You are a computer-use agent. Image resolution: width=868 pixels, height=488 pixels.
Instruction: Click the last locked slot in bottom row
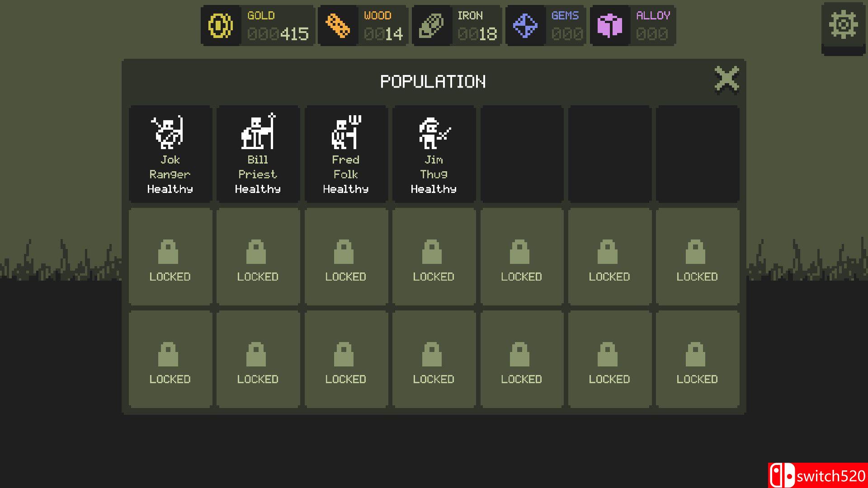pos(697,359)
